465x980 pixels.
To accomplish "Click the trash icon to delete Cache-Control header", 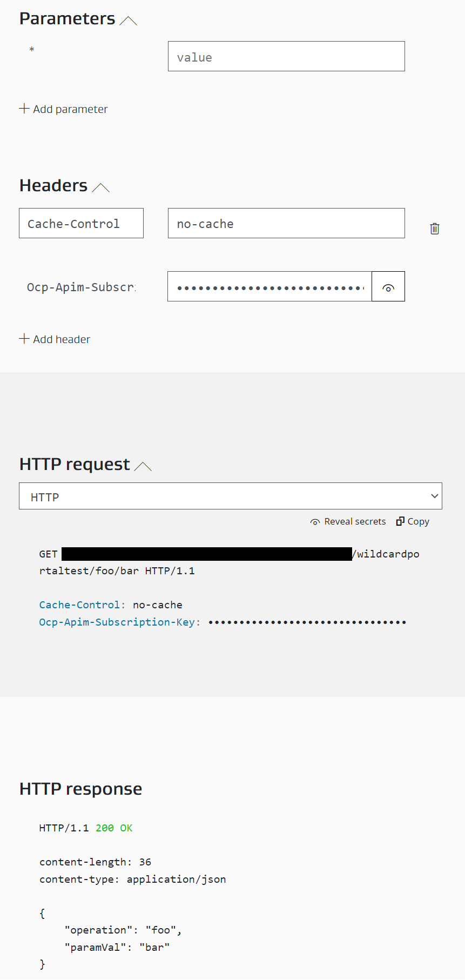I will click(435, 229).
